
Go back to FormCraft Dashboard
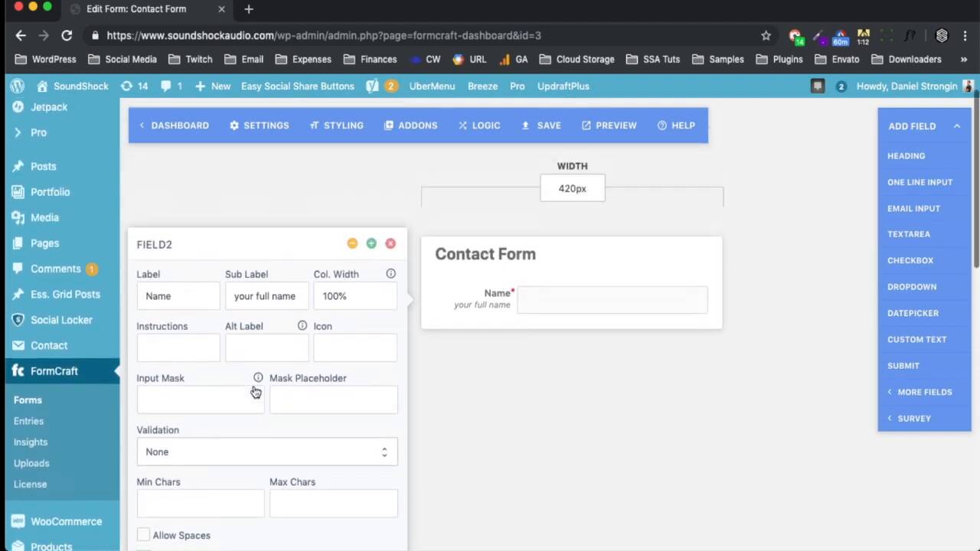click(x=174, y=126)
